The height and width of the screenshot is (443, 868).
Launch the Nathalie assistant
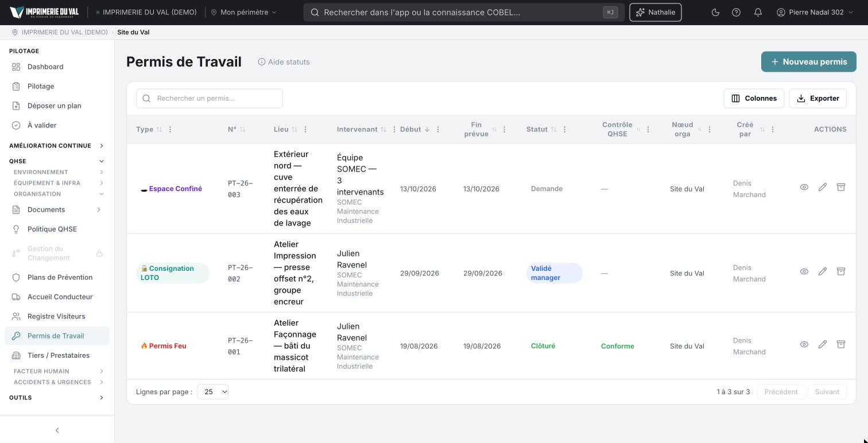[x=656, y=12]
